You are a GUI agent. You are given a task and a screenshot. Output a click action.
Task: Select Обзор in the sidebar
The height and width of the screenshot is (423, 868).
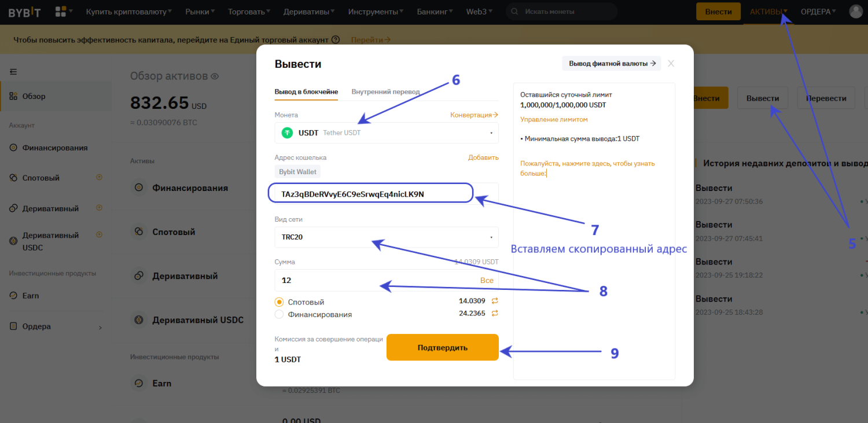click(x=56, y=96)
